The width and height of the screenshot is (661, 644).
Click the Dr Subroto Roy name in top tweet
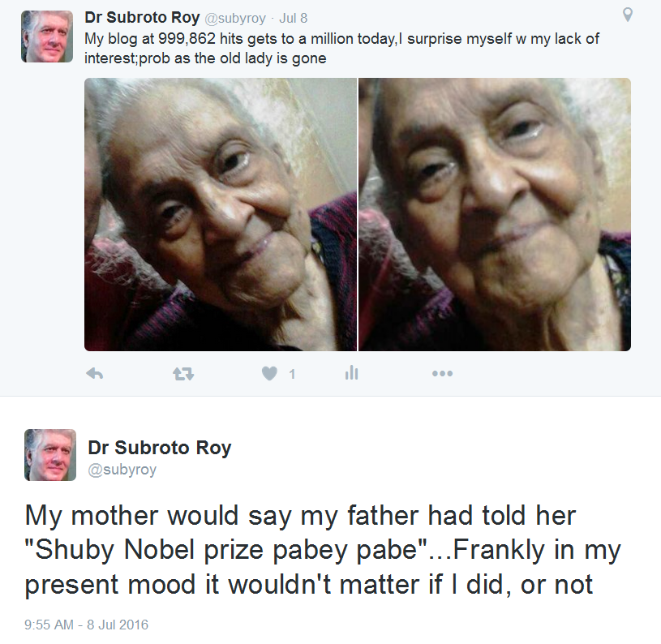pyautogui.click(x=142, y=18)
